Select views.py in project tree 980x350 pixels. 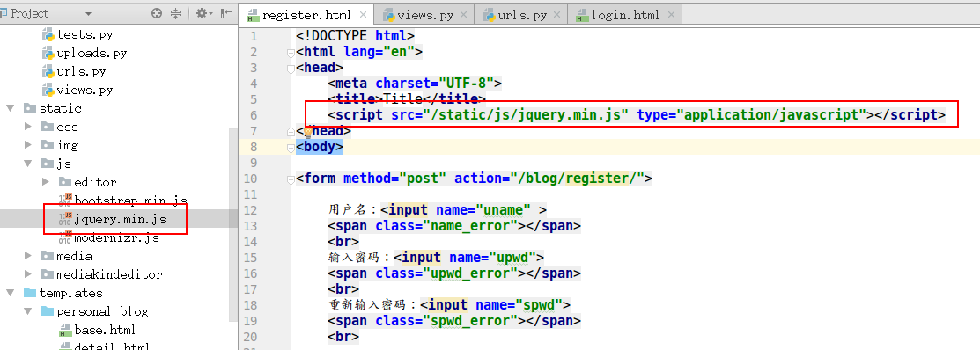click(85, 90)
